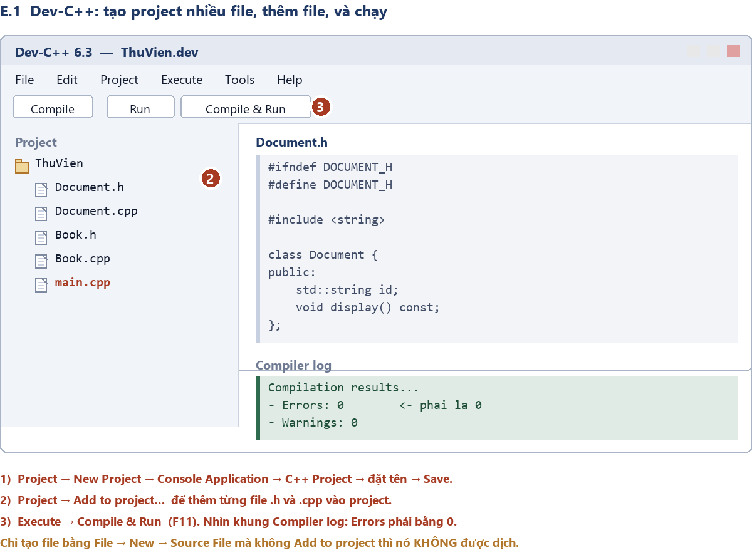Click the Project panel heading
This screenshot has width=752, height=560.
(36, 142)
